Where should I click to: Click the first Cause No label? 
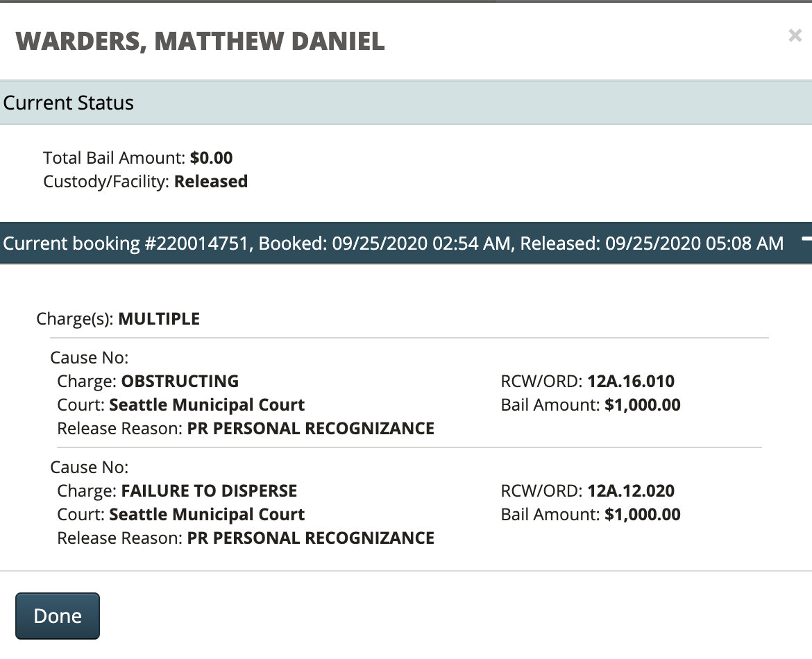(90, 358)
